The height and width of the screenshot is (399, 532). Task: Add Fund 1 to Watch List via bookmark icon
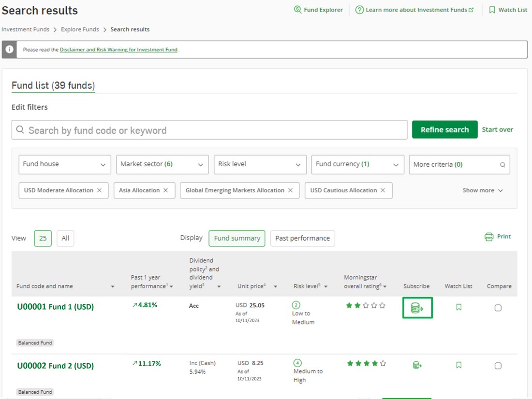[458, 307]
